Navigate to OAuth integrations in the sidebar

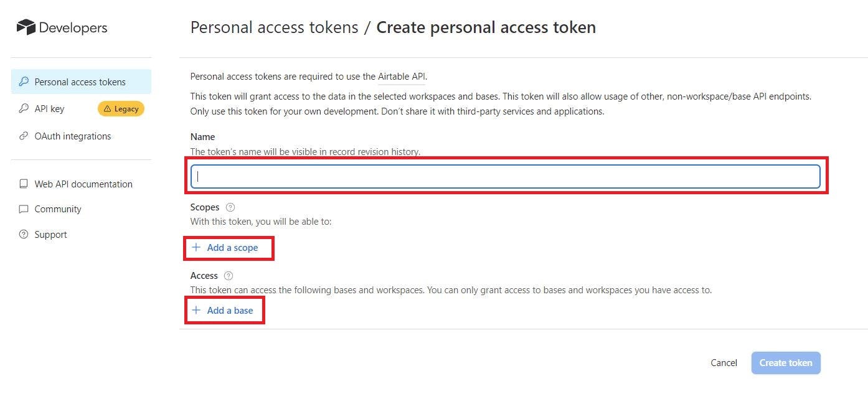(73, 136)
